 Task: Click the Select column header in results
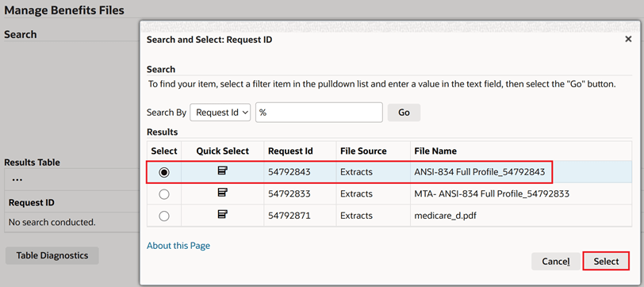[164, 151]
